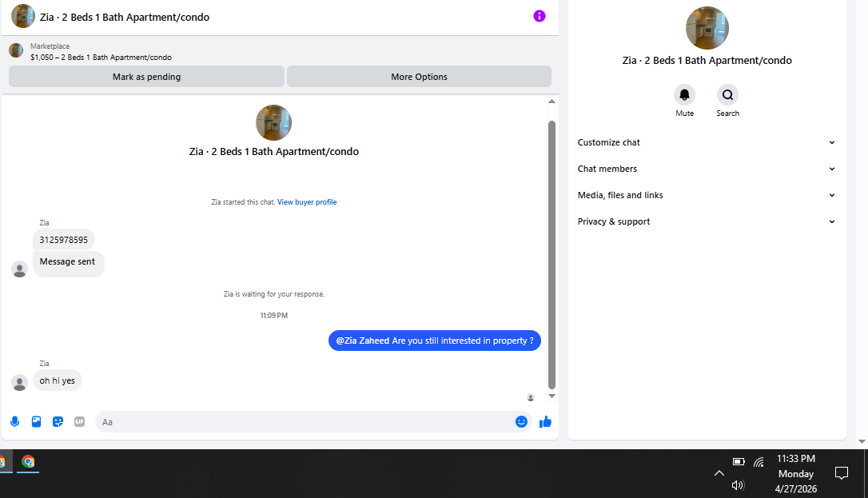Screen dimensions: 868x498
Task: Click Zia's avatar beside 'oh hi yes'
Action: click(x=19, y=382)
